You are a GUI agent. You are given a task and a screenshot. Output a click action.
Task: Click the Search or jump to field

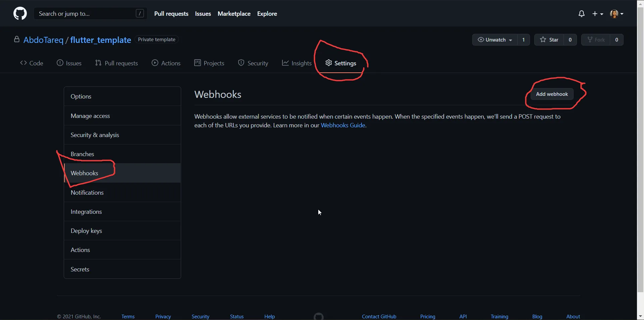tap(91, 14)
